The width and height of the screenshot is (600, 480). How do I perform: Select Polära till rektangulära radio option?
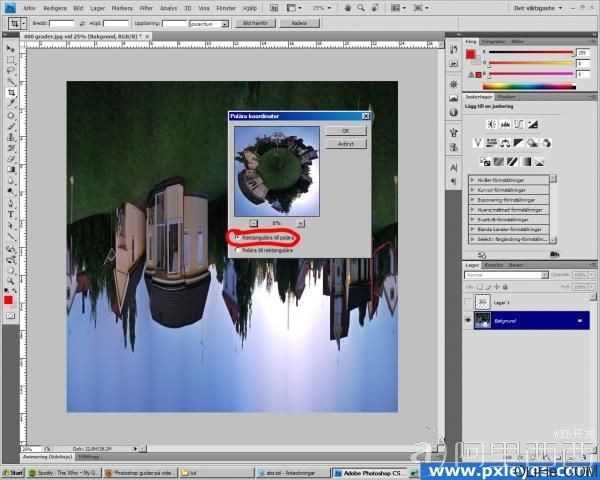(x=238, y=250)
